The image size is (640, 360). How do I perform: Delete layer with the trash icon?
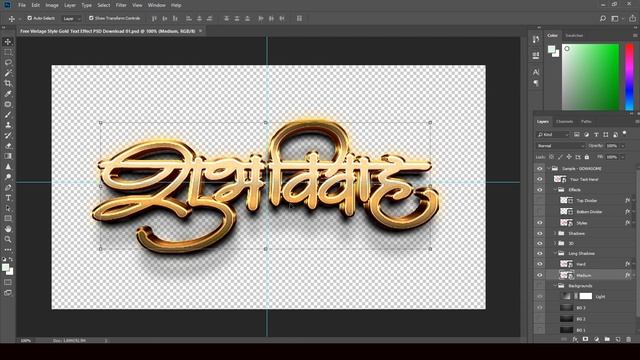[x=629, y=339]
